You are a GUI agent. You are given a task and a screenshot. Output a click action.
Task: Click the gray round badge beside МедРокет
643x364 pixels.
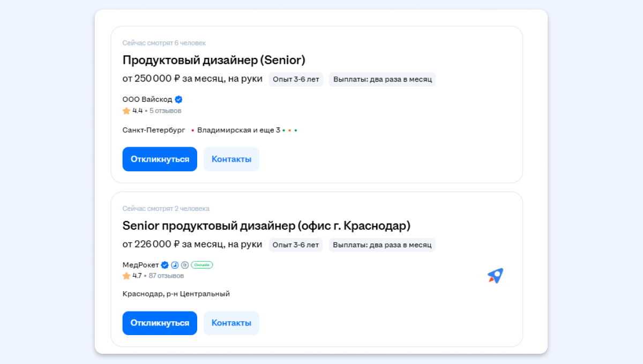(x=184, y=264)
